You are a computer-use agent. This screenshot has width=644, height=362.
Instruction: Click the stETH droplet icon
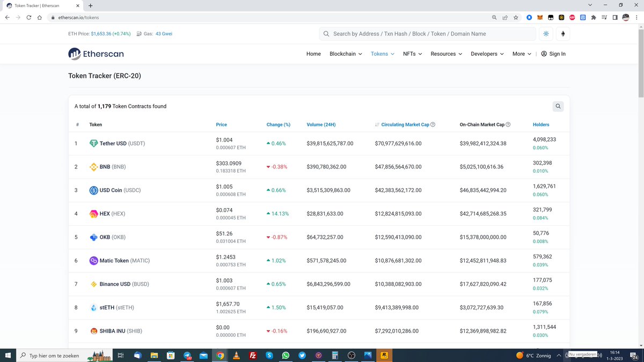[93, 308]
